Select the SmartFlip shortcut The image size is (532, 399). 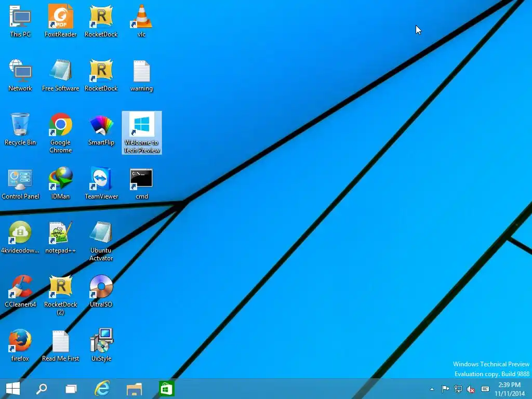tap(101, 129)
